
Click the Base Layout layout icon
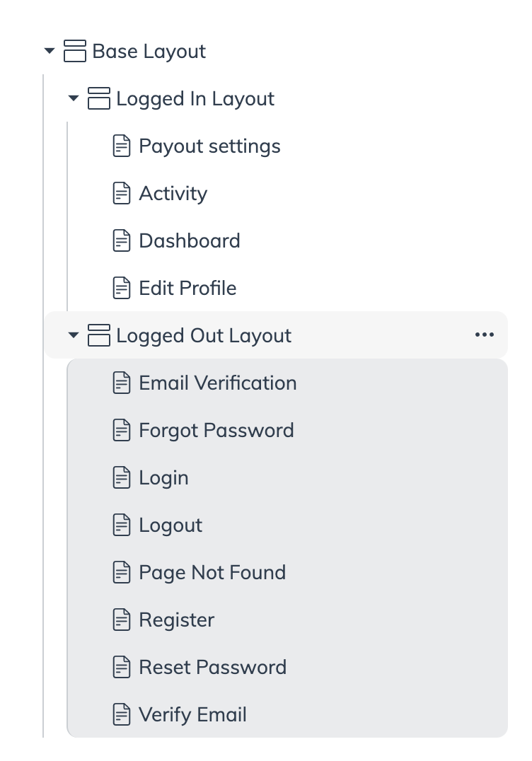pos(75,51)
